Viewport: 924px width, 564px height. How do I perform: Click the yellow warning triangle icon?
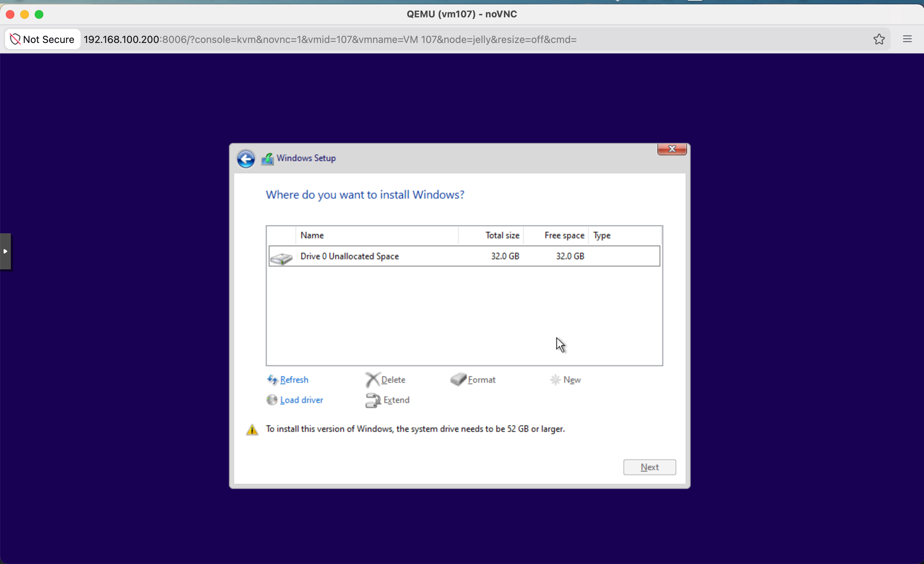pos(252,429)
